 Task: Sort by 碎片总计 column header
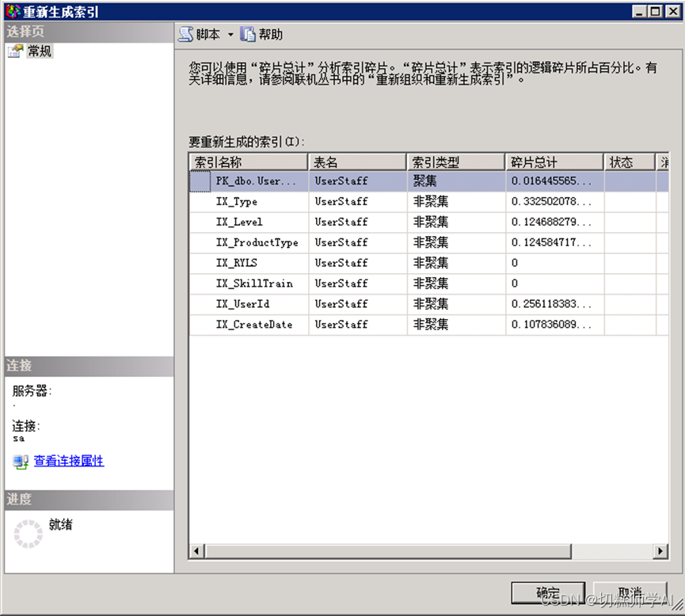click(554, 162)
